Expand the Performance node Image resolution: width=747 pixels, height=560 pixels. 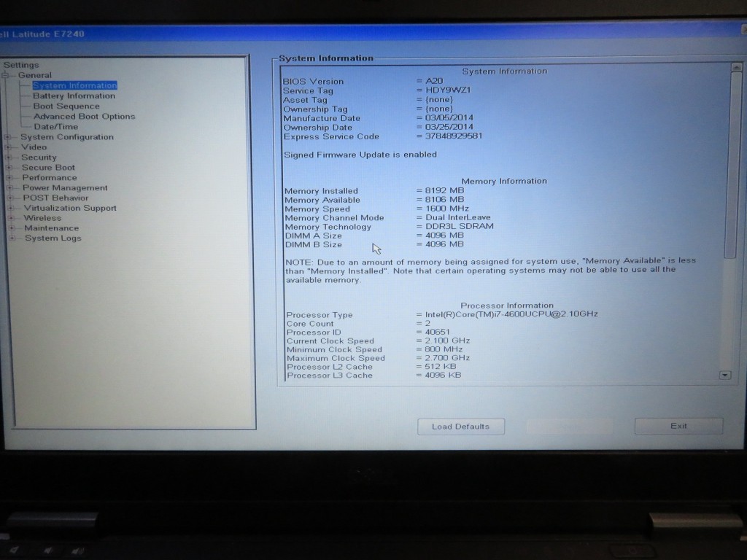(x=9, y=178)
